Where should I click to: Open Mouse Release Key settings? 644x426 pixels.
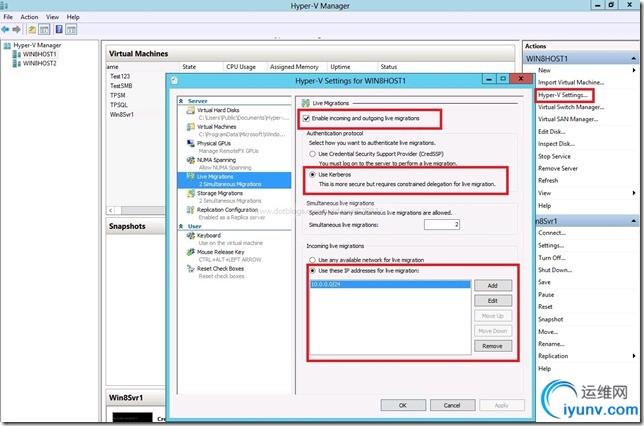pos(220,252)
